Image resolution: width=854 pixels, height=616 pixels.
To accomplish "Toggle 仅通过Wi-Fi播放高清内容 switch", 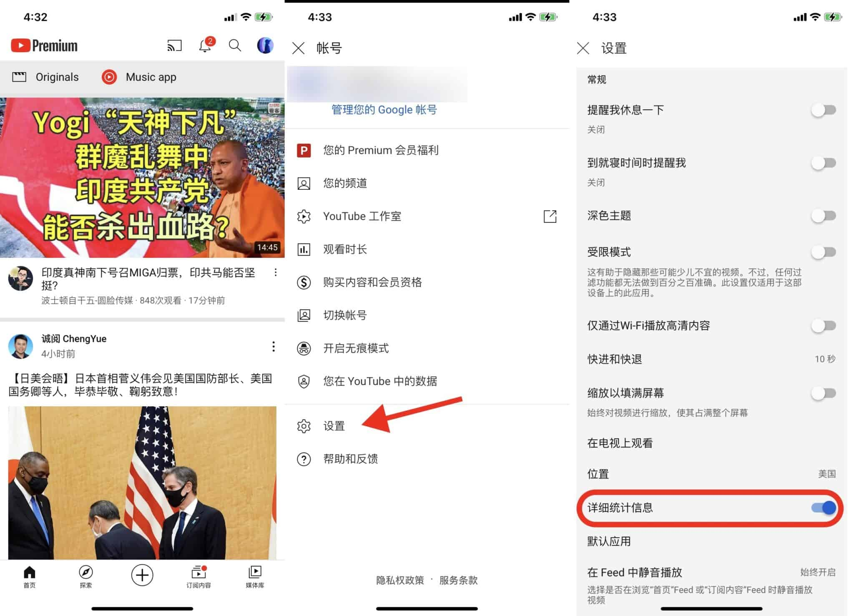I will (x=824, y=326).
